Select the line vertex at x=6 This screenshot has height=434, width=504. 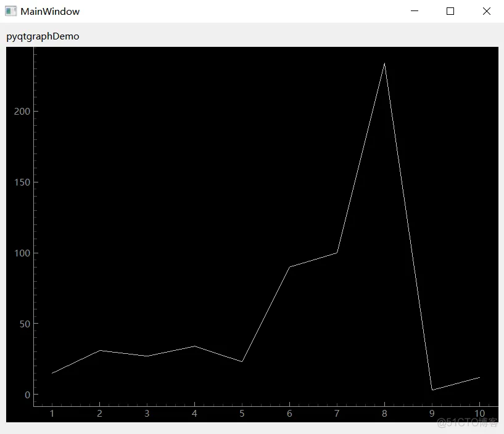coord(289,267)
